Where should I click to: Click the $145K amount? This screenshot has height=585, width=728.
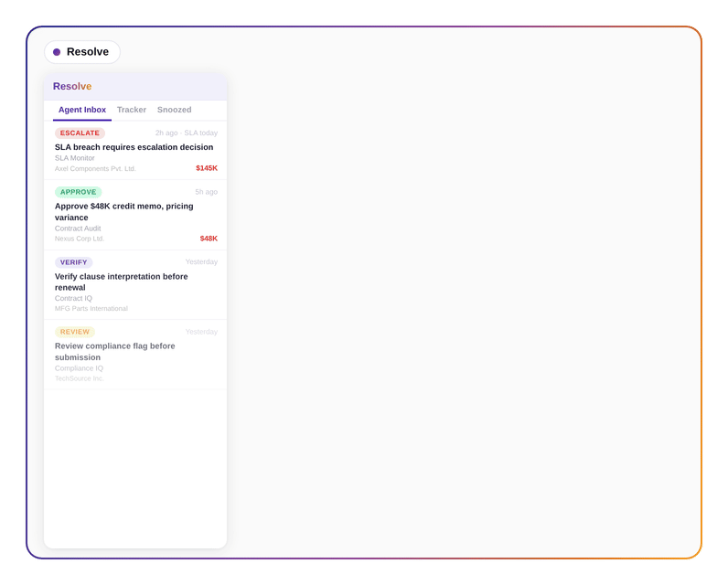[x=207, y=168]
